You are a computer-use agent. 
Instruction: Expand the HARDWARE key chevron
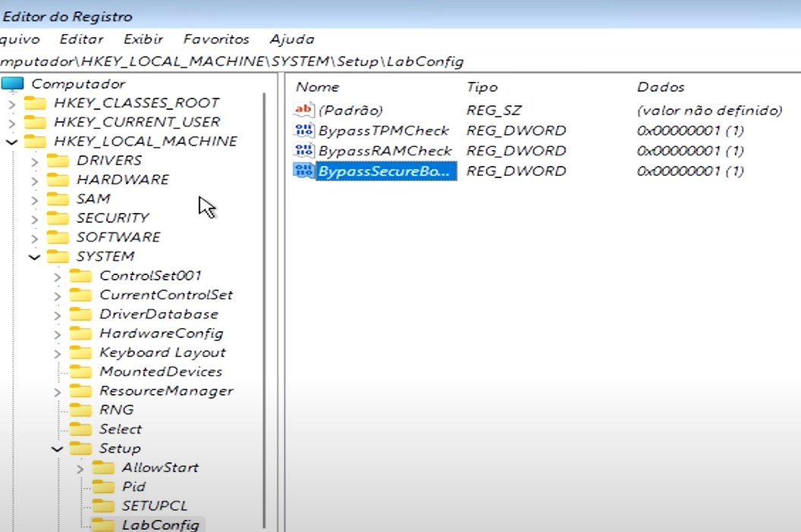[x=34, y=180]
